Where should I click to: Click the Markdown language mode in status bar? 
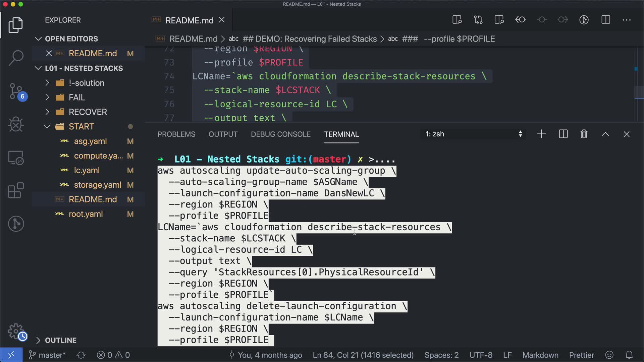(540, 355)
